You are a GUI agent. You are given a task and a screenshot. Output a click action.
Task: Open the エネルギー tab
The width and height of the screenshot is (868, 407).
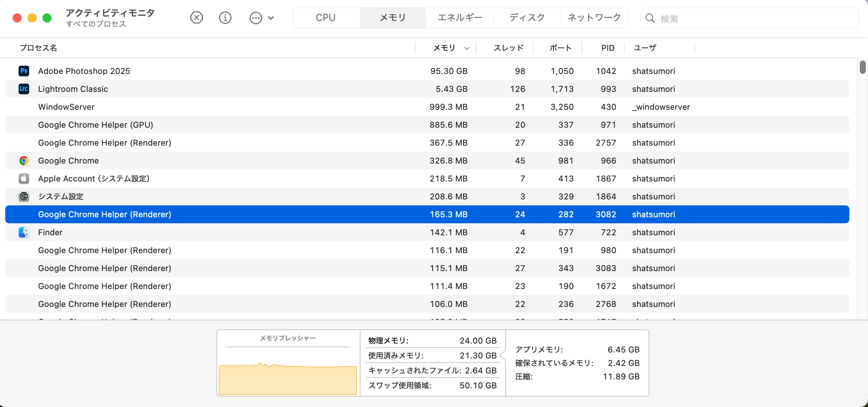[x=460, y=18]
